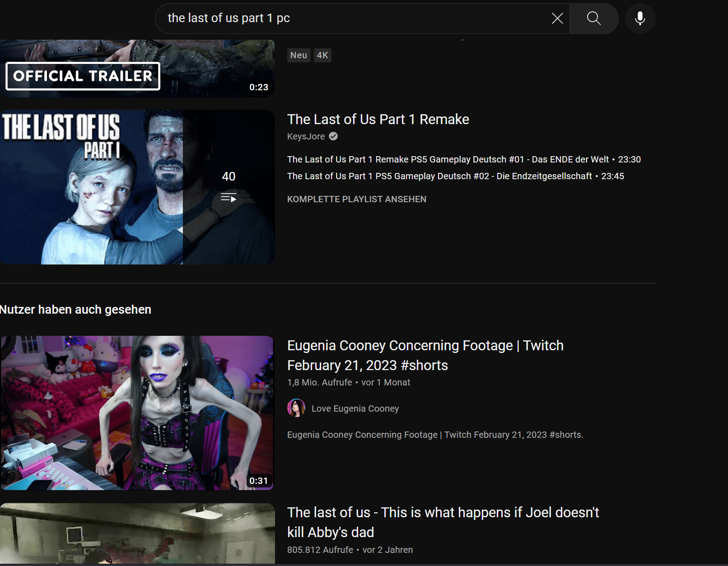Open the title about Joel and Abby's dad

pyautogui.click(x=443, y=522)
